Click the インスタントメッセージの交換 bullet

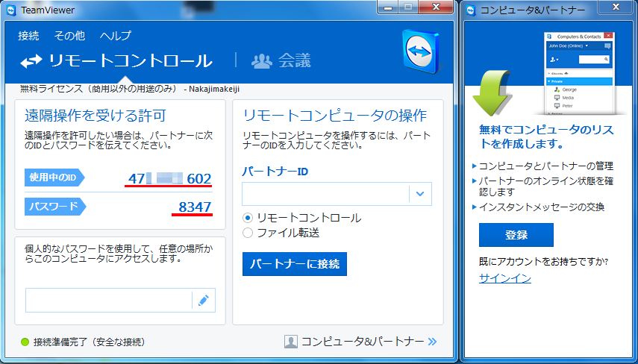coord(542,207)
